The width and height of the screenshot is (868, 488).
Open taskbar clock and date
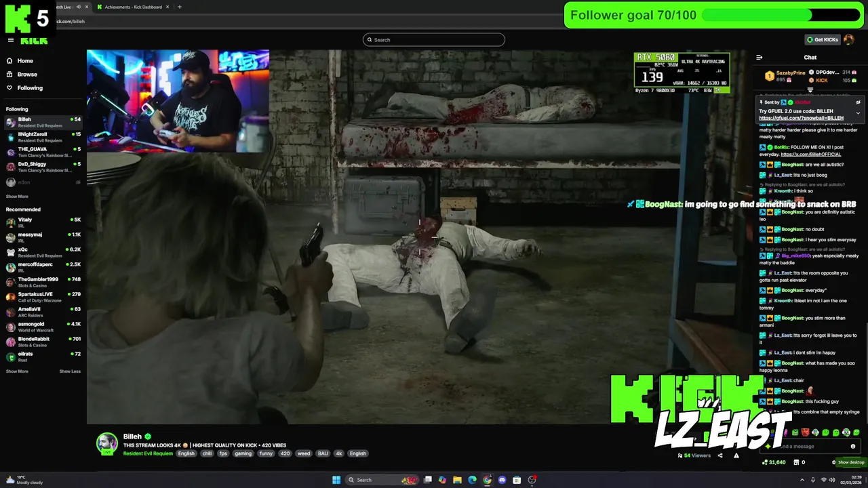tap(851, 480)
